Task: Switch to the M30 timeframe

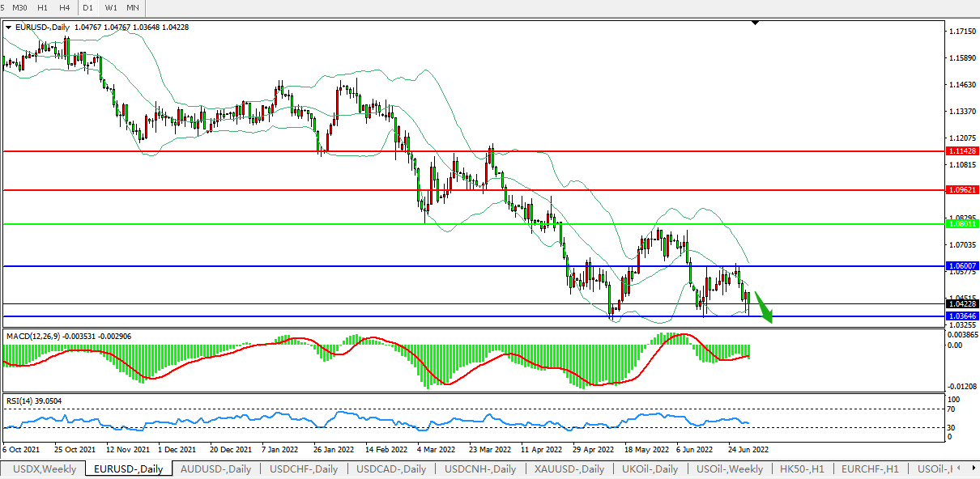Action: (20, 7)
